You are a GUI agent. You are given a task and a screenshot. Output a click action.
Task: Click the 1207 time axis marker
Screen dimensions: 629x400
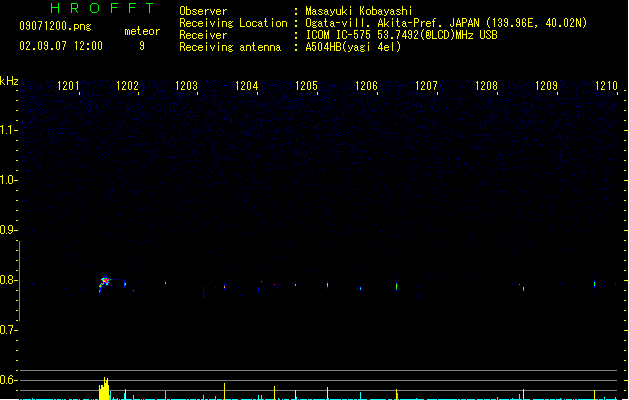coord(426,85)
